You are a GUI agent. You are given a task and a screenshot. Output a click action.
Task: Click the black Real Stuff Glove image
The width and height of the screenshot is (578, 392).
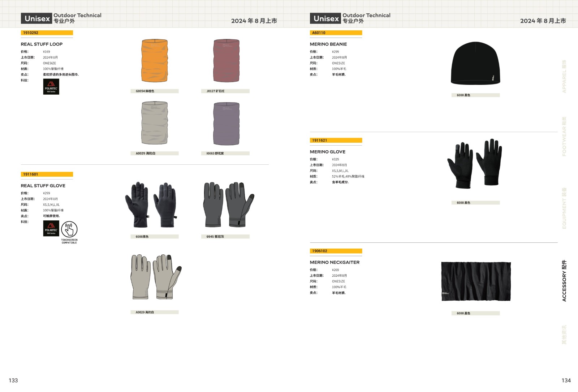pos(151,204)
